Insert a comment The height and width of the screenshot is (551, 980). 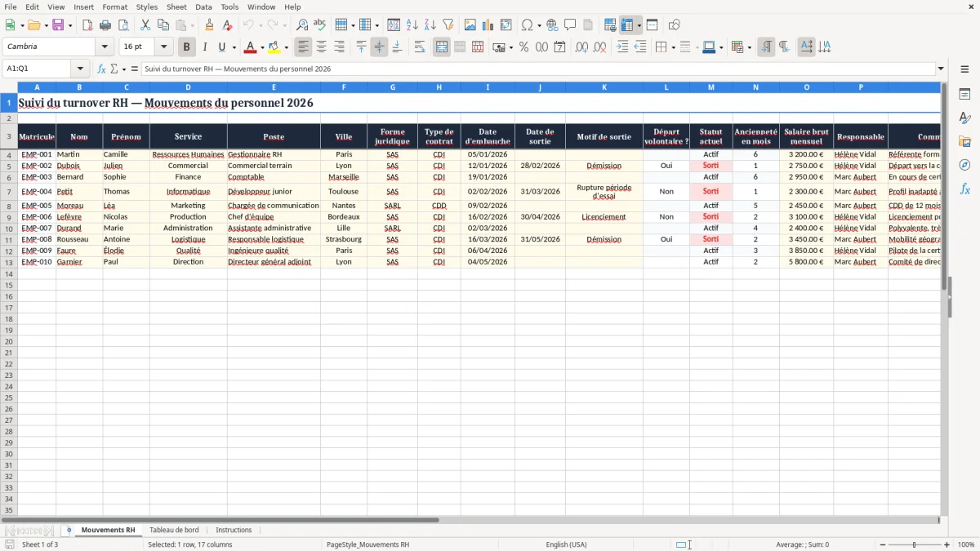click(570, 25)
